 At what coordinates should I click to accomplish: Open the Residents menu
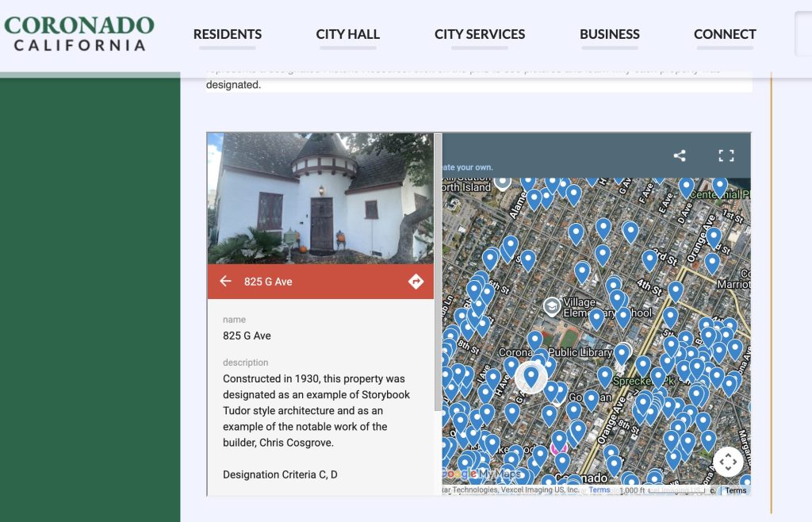tap(228, 34)
